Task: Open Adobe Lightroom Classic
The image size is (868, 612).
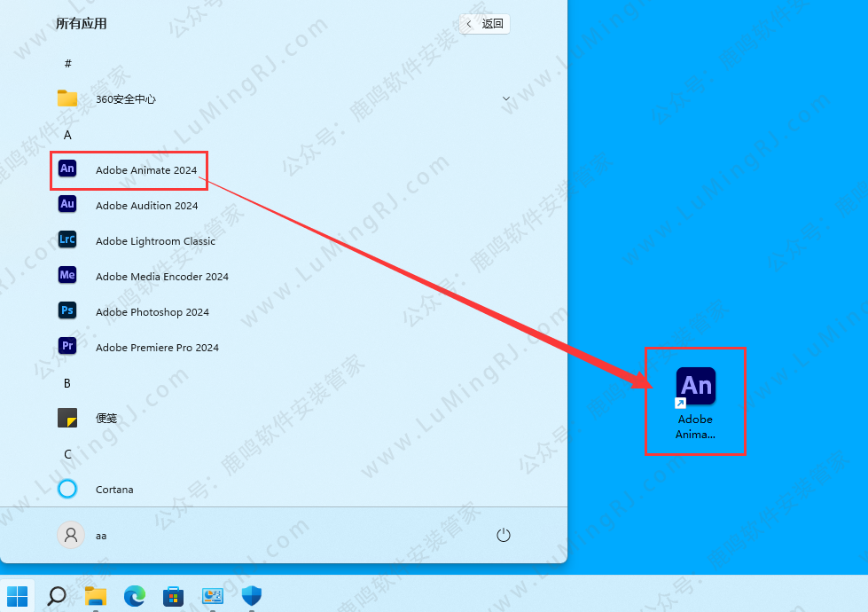Action: pos(155,240)
